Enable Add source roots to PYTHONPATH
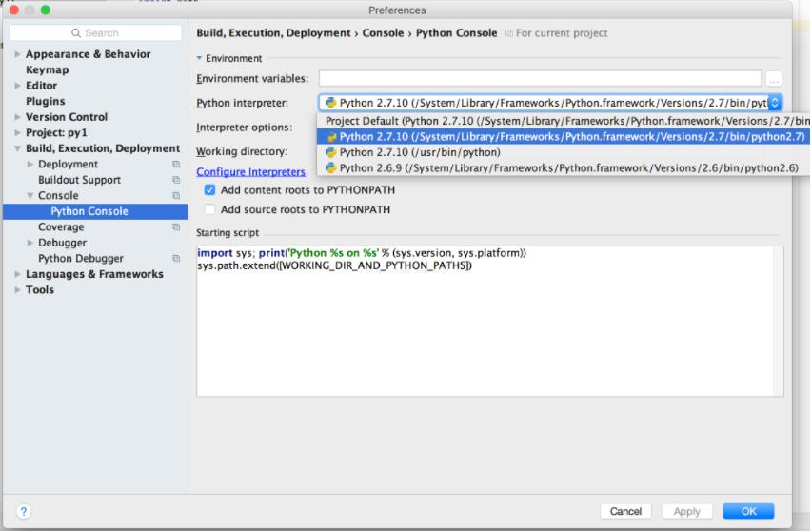Image resolution: width=812 pixels, height=531 pixels. 209,209
